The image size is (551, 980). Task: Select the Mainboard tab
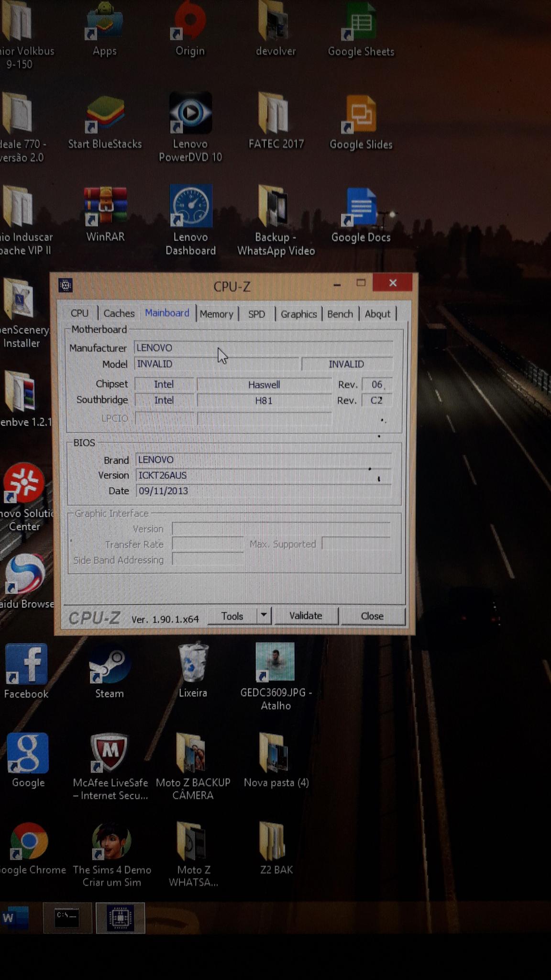167,313
